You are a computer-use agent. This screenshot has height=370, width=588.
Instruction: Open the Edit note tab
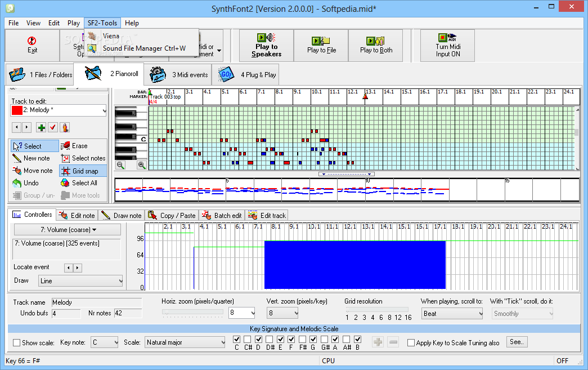point(78,215)
